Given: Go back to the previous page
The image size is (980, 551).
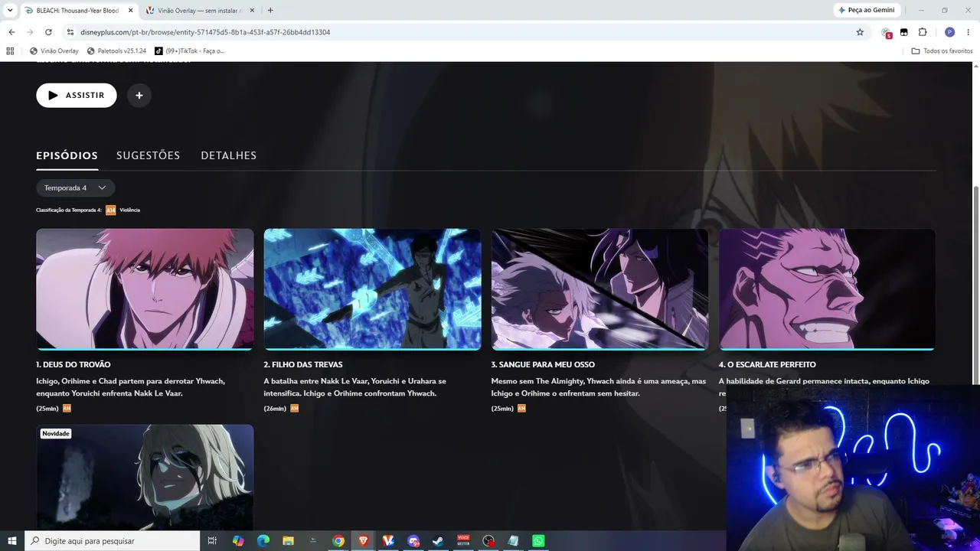Looking at the screenshot, I should click(x=11, y=32).
